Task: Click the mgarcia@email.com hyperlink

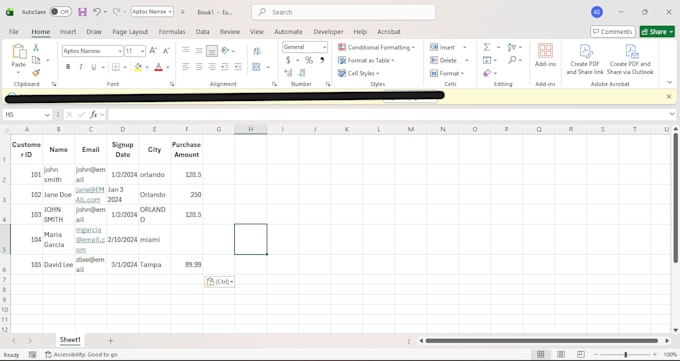Action: (90, 240)
